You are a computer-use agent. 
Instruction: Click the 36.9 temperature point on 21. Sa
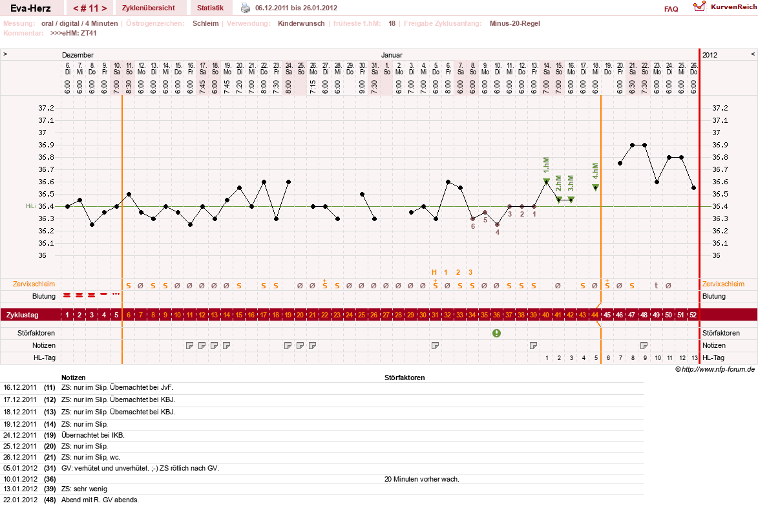[632, 145]
